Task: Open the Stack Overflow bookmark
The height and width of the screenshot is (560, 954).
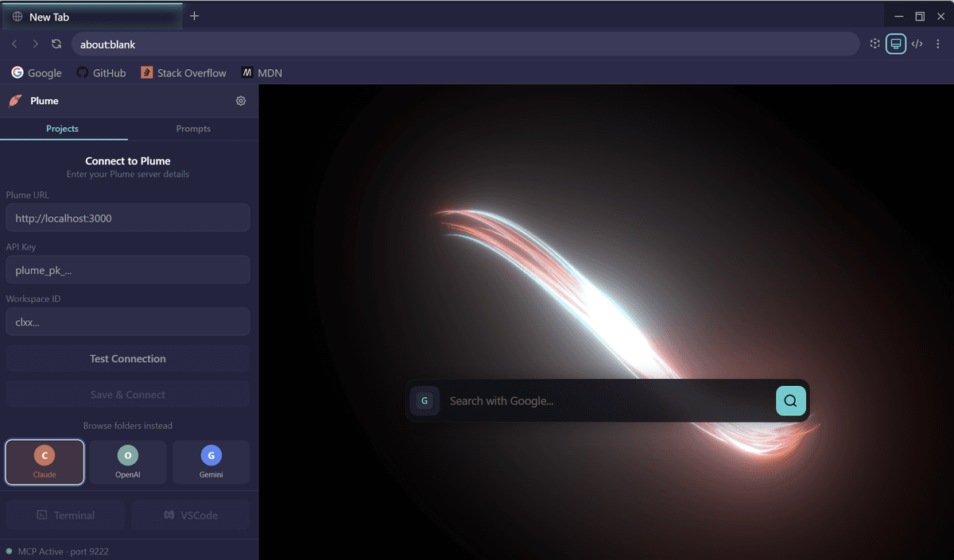Action: tap(184, 73)
